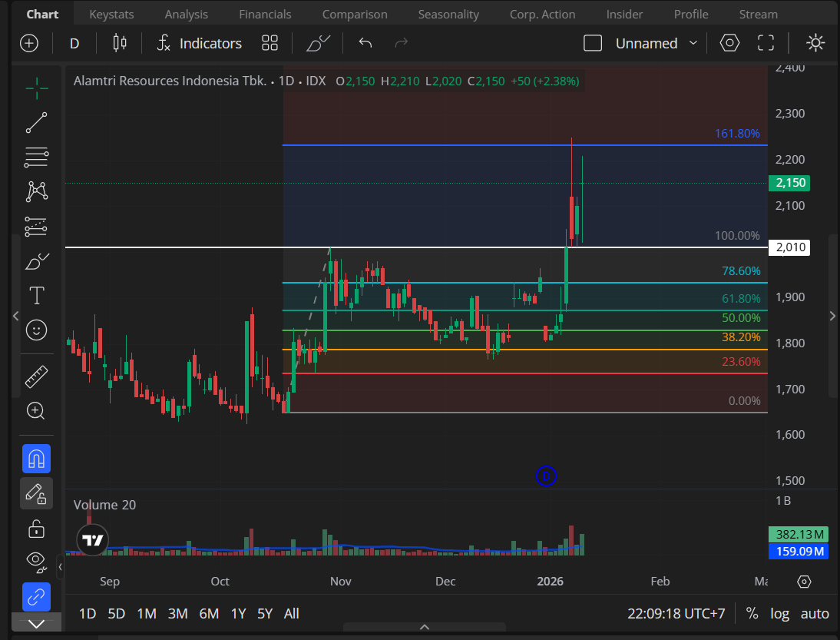Open the Indicators dialog
Viewport: 840px width, 640px height.
[200, 44]
